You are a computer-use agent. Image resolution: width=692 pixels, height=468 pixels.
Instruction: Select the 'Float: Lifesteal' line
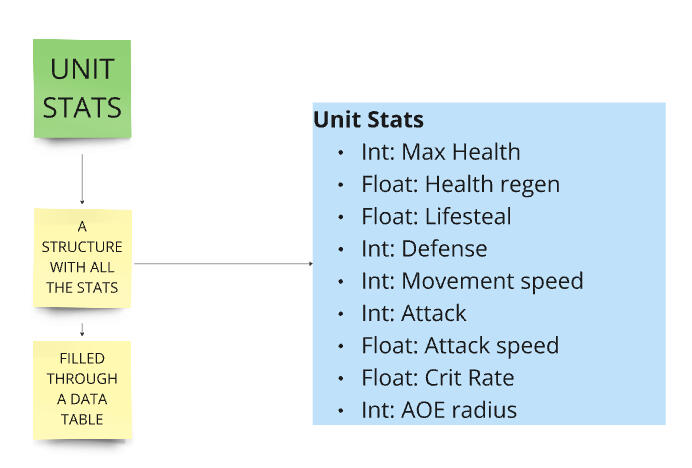click(436, 217)
